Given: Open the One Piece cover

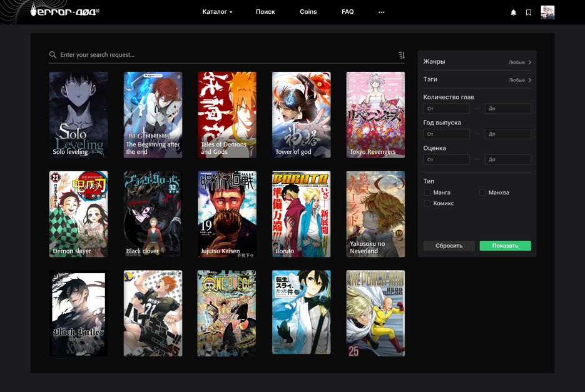Looking at the screenshot, I should [x=227, y=313].
